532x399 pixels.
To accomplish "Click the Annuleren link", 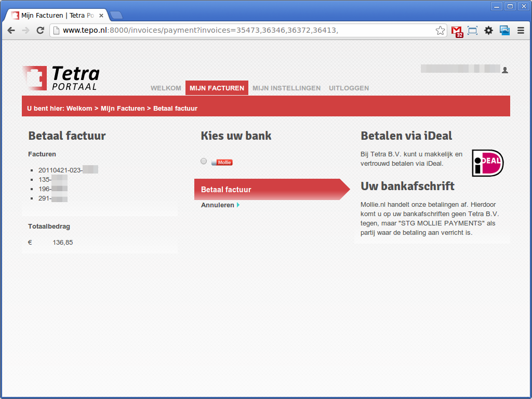I will [218, 205].
